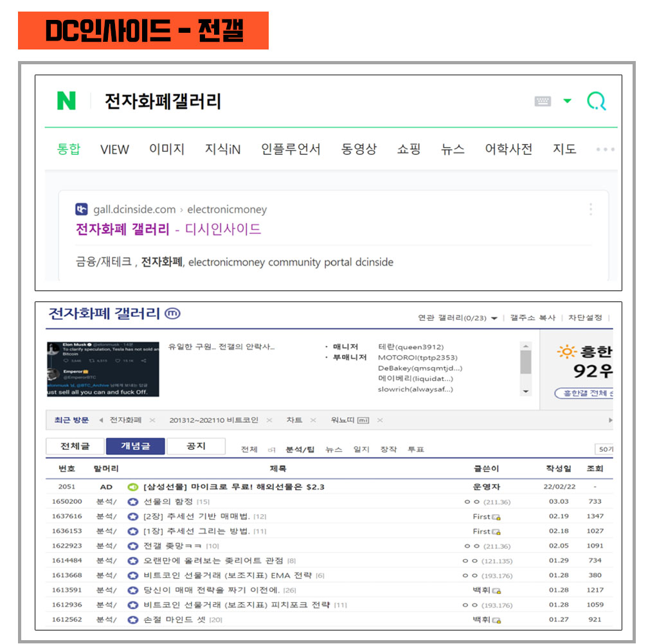Click star icon of 손절 마인드 셋 post
Viewport: 648px width, 644px height.
132,620
